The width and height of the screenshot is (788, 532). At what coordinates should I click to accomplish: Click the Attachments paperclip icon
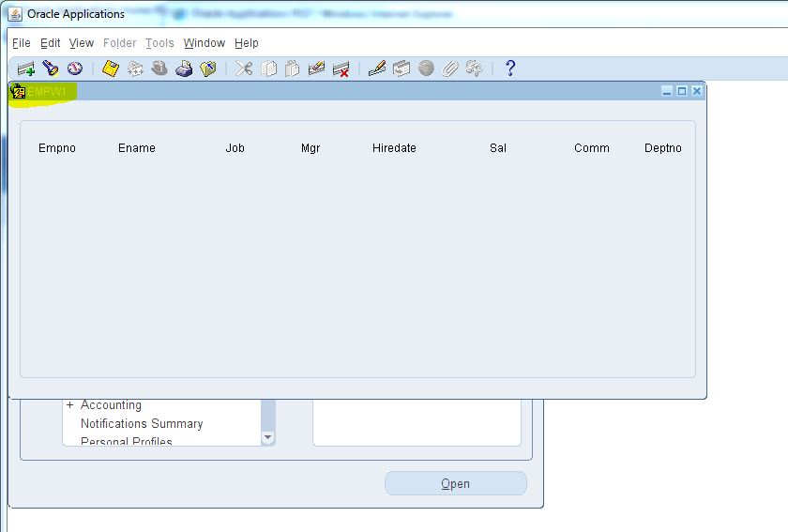pos(450,68)
